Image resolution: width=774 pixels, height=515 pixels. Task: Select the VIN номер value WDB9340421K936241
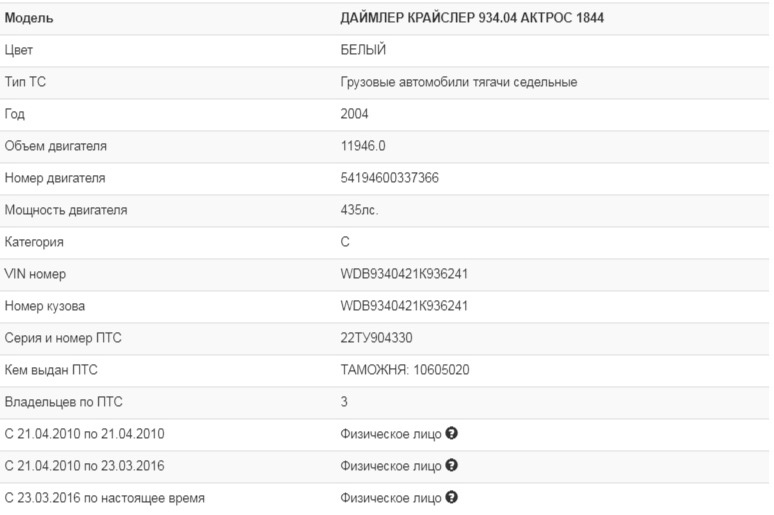[404, 274]
